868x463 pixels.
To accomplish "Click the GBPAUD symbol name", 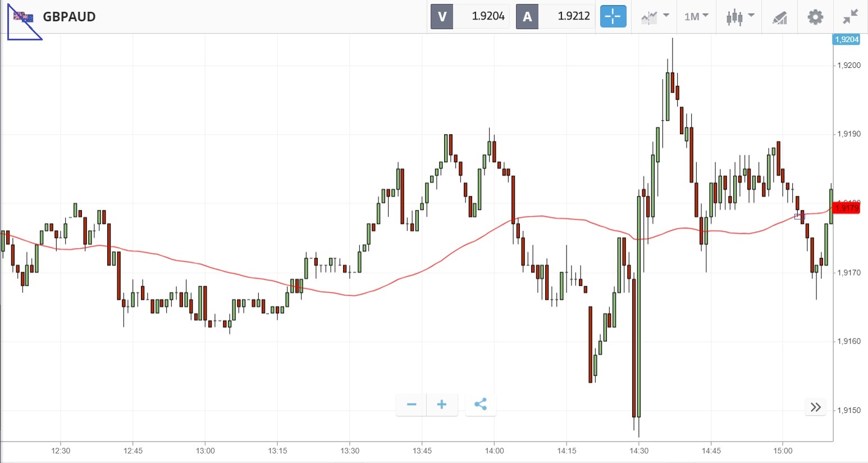I will coord(69,17).
